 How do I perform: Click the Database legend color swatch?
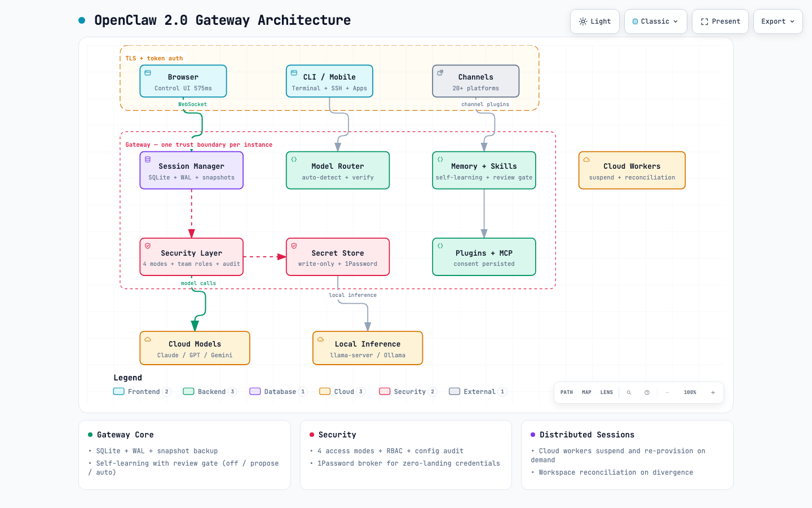point(255,392)
